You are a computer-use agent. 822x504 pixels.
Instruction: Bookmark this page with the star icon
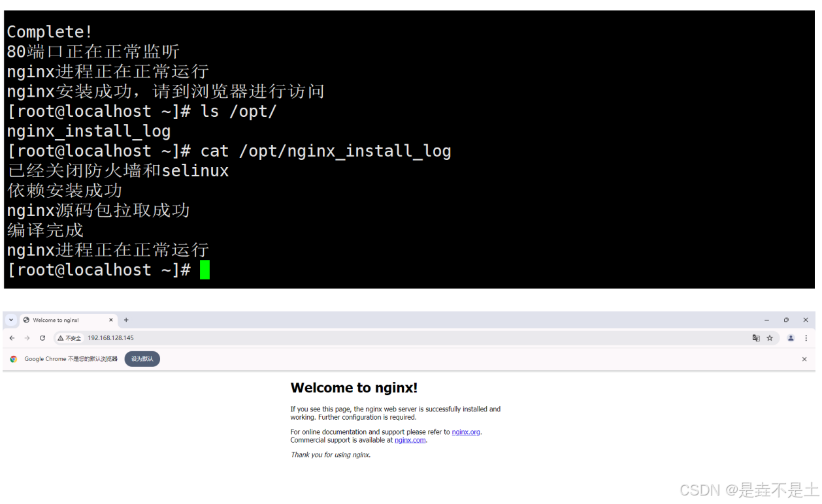pyautogui.click(x=770, y=338)
